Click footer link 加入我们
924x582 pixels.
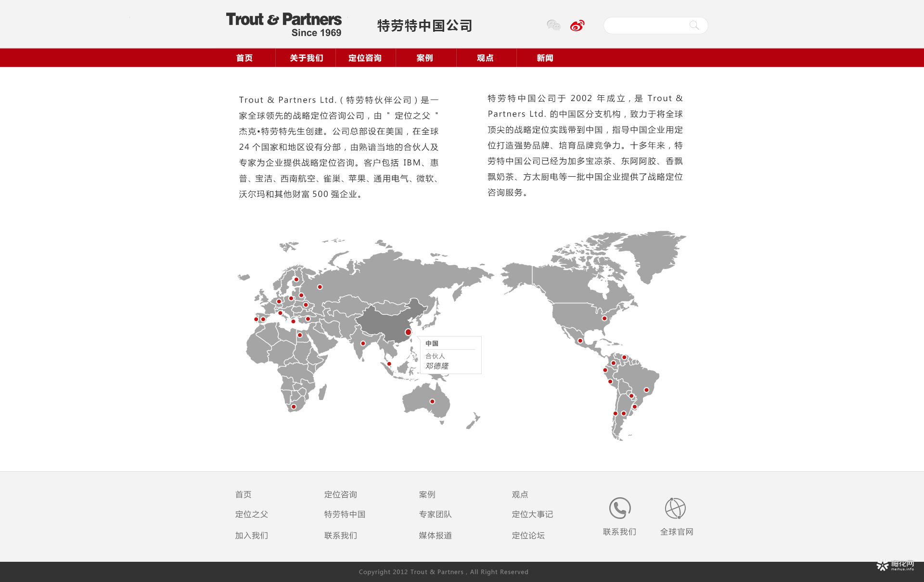[x=252, y=535]
